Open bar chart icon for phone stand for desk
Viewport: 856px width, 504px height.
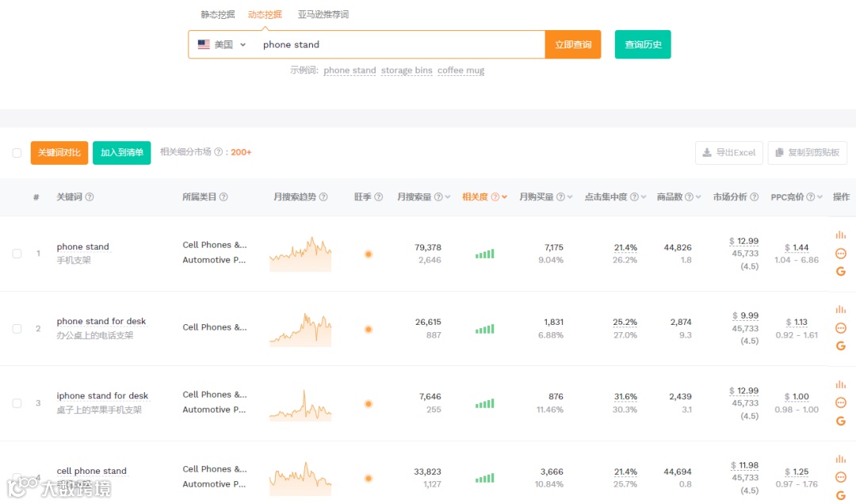coord(841,310)
